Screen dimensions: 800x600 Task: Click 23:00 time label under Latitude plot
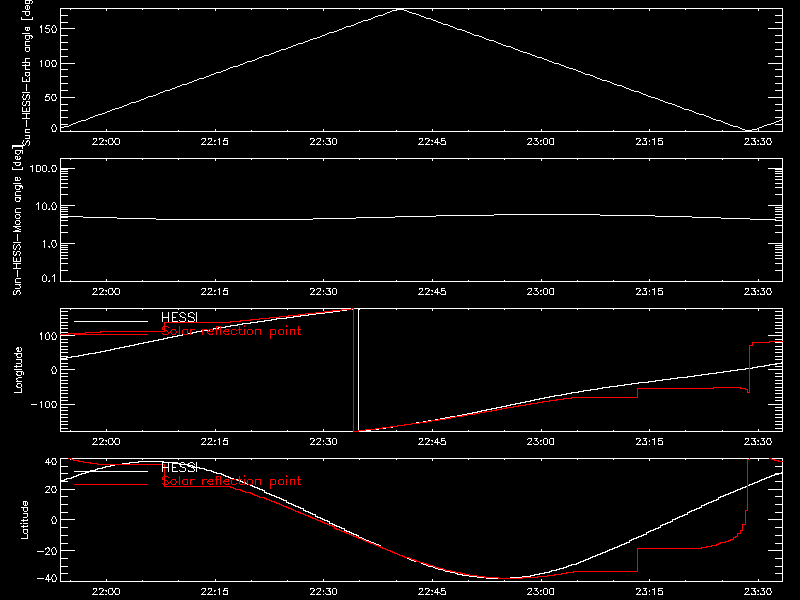tap(541, 592)
